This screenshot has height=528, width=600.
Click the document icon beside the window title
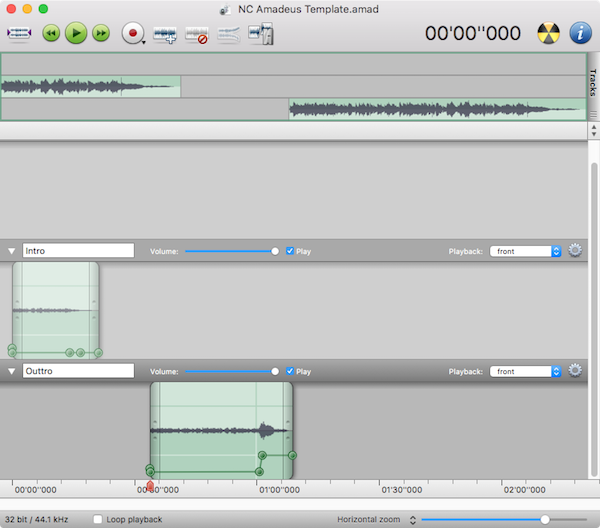(225, 9)
